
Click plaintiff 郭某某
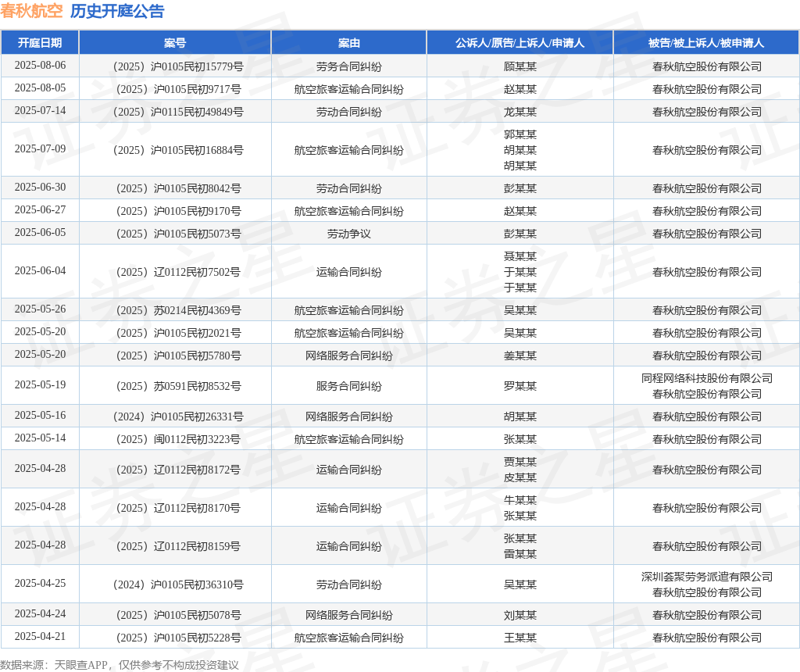coord(520,134)
